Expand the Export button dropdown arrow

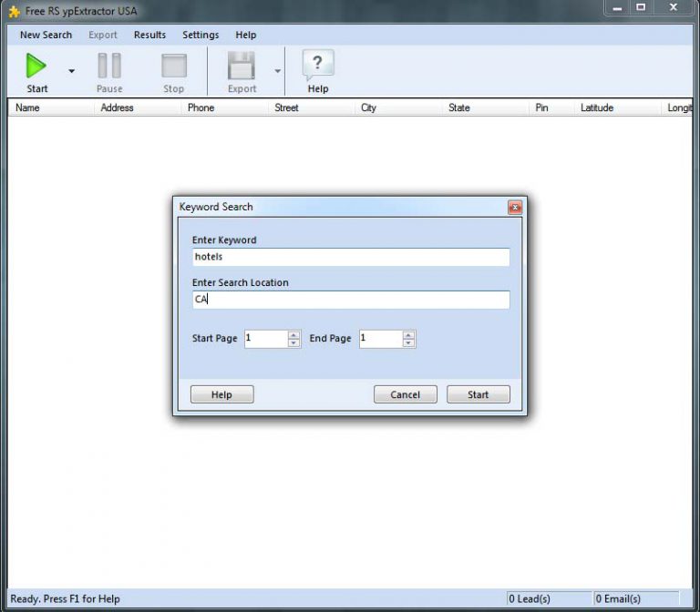point(277,71)
